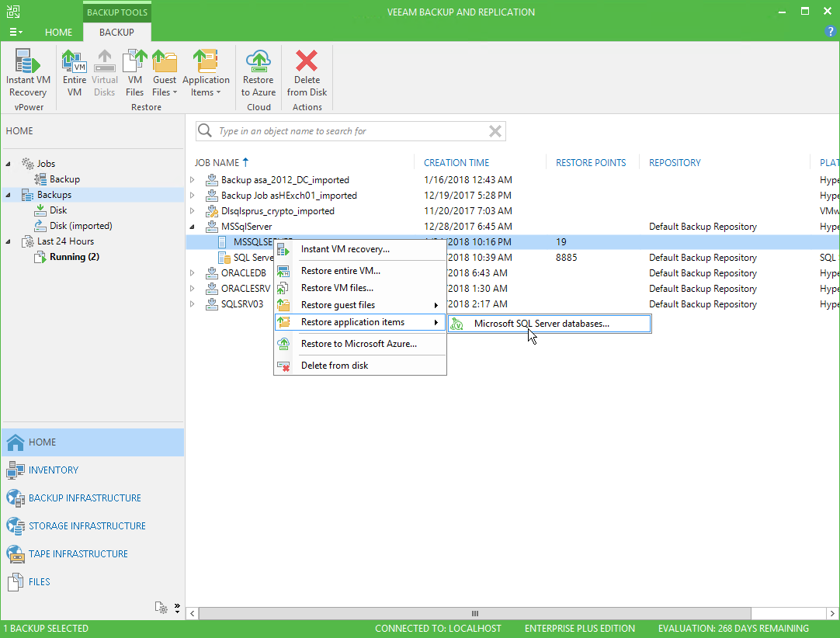Expand the Dlsqlsprus_crypto_imported row
This screenshot has width=840, height=638.
193,211
